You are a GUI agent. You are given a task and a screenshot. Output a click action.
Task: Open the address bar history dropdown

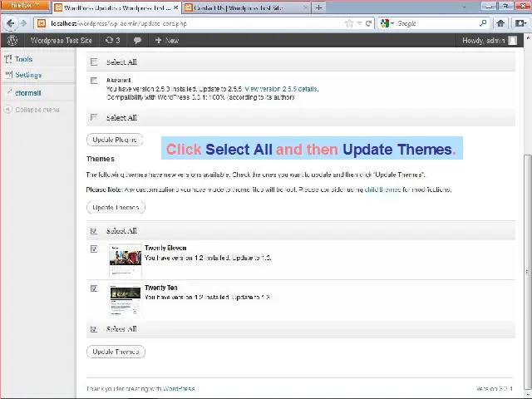point(359,23)
